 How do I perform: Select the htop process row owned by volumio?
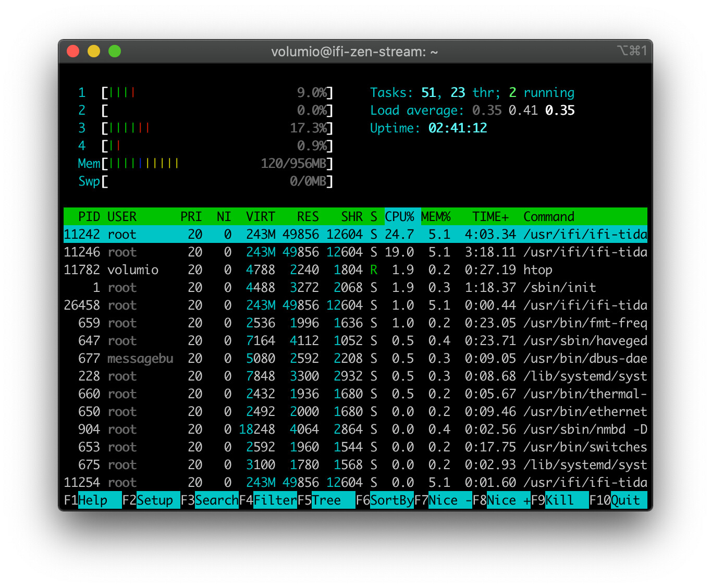click(355, 270)
